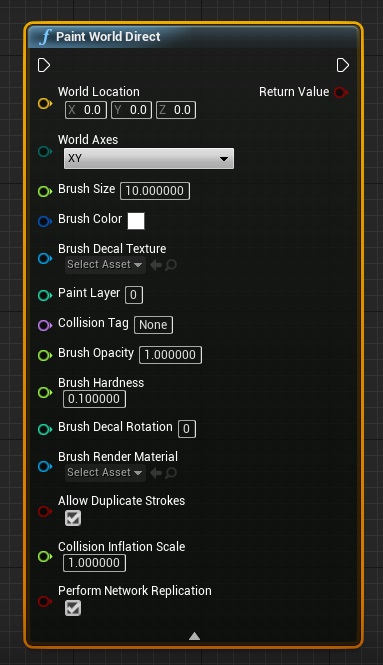Click the Paint Layer integer pin
This screenshot has width=383, height=665.
45,295
